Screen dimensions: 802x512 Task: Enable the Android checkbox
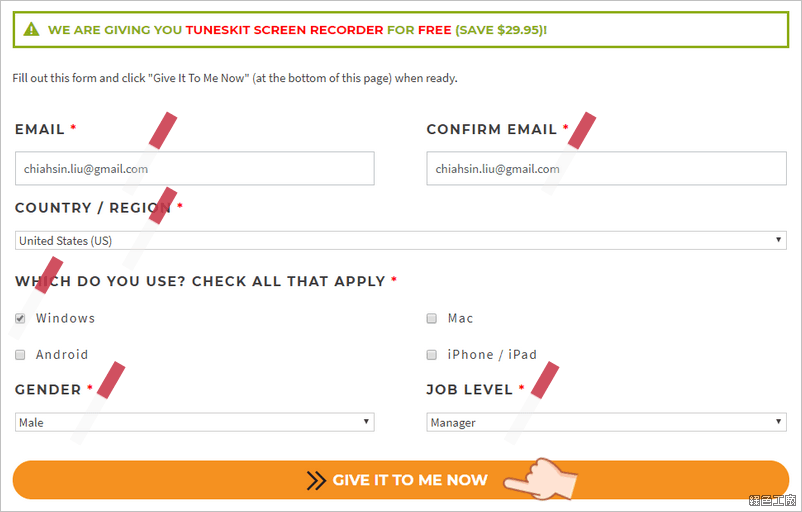[20, 355]
